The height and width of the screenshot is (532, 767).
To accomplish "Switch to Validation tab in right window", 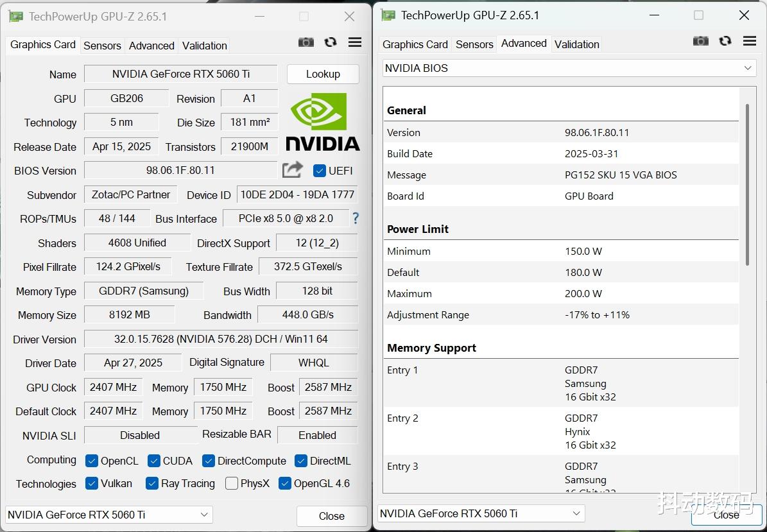I will click(x=576, y=44).
